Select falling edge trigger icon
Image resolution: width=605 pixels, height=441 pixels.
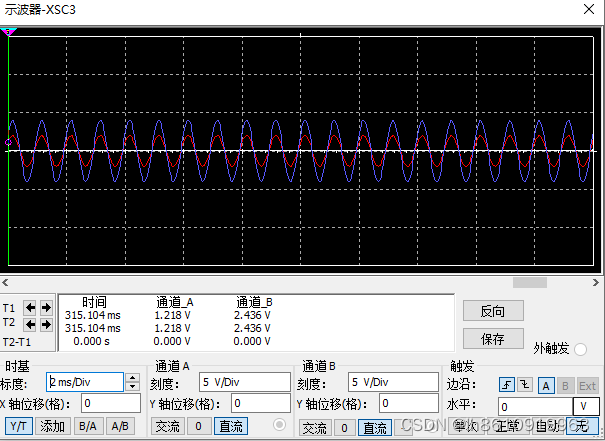pos(525,385)
